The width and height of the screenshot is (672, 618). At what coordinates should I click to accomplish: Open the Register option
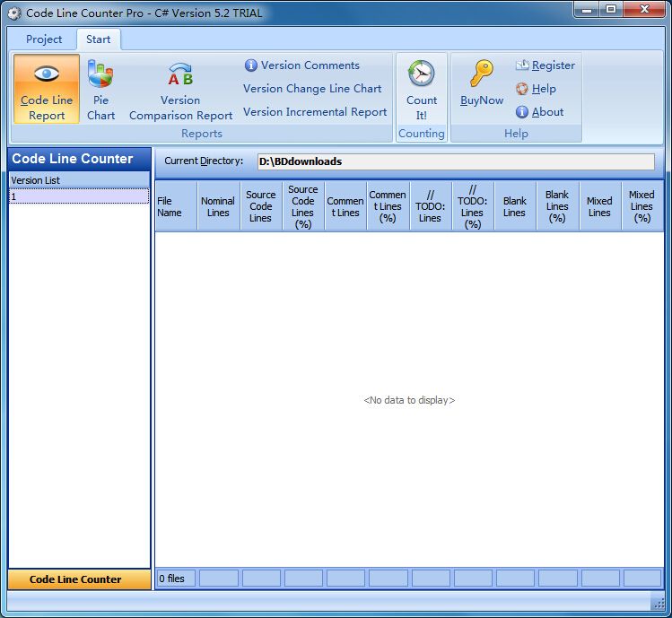(x=545, y=65)
